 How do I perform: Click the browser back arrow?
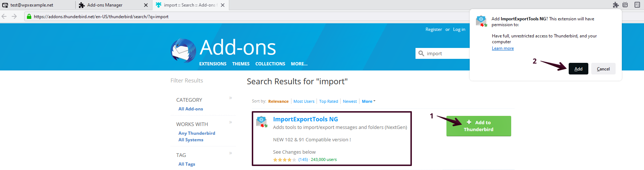[x=4, y=16]
